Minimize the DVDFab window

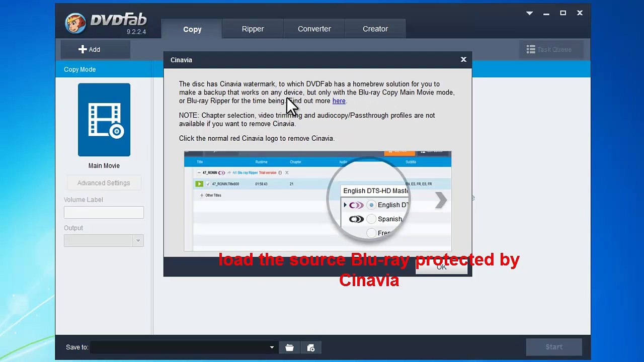546,14
